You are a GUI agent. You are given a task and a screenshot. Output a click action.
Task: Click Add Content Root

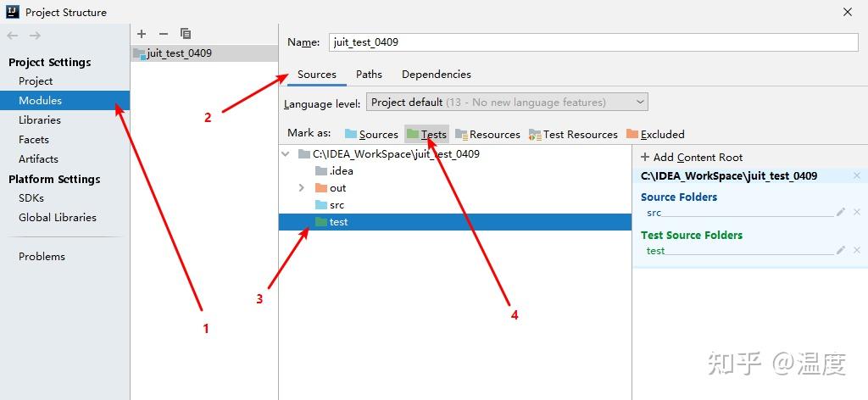coord(692,157)
